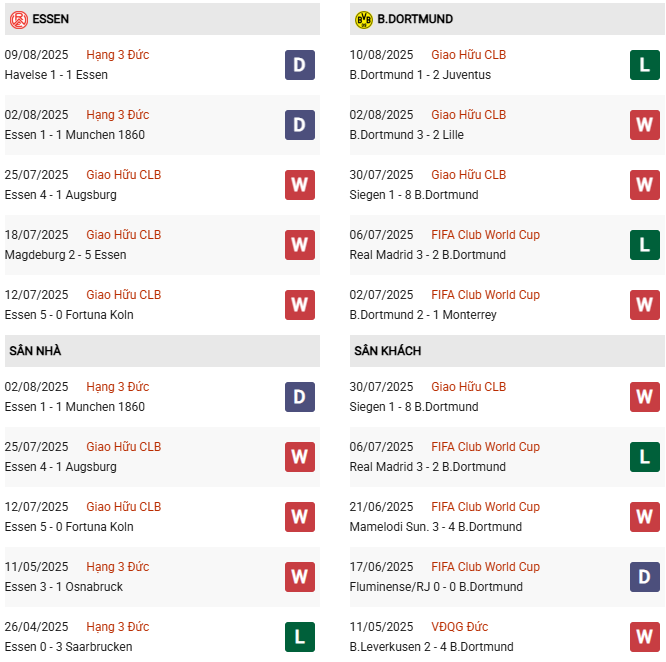Open FIFA Club World Cup link dated 17/06/2025
Image resolution: width=666 pixels, height=662 pixels.
click(485, 567)
